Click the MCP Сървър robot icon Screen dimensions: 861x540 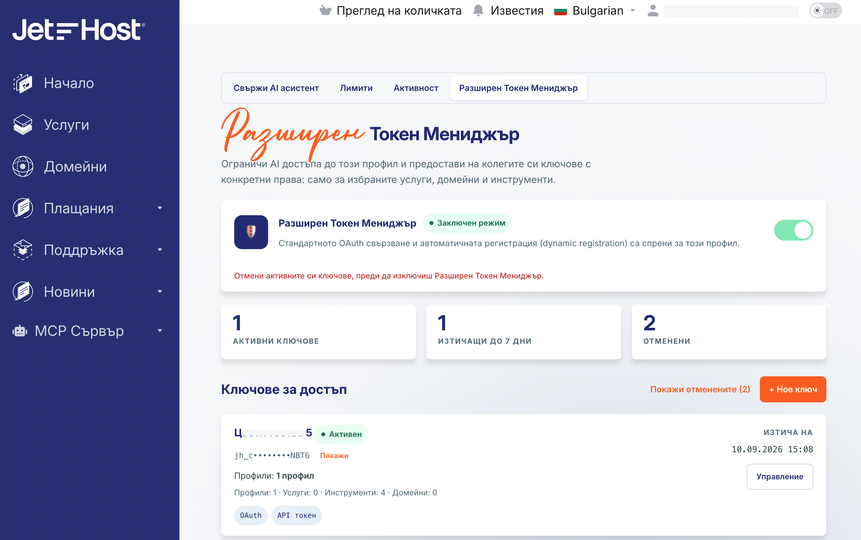coord(20,331)
